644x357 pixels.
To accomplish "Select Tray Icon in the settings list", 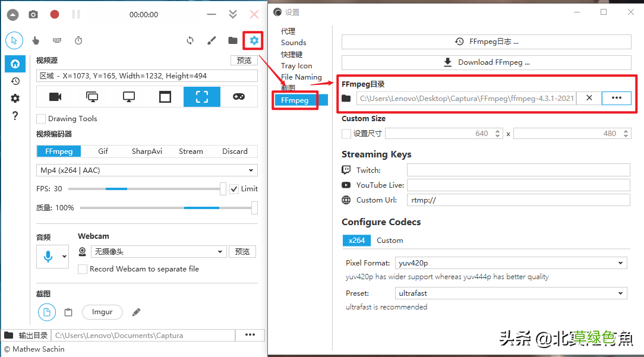I will tap(296, 66).
